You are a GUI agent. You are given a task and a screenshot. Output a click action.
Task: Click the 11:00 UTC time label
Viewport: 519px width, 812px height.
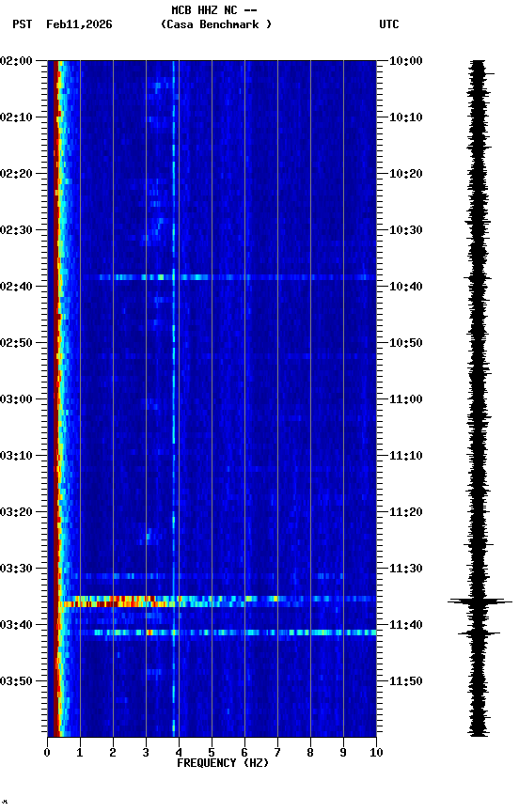pos(406,399)
